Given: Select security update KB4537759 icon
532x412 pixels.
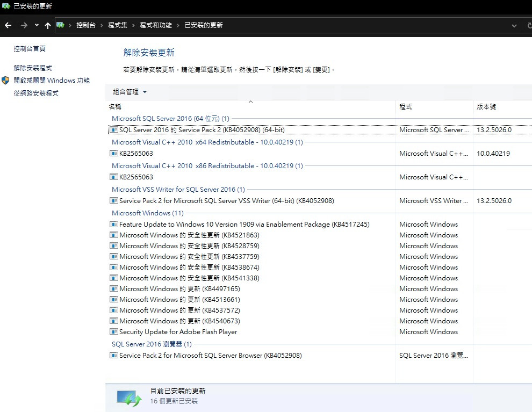Looking at the screenshot, I should (x=114, y=256).
